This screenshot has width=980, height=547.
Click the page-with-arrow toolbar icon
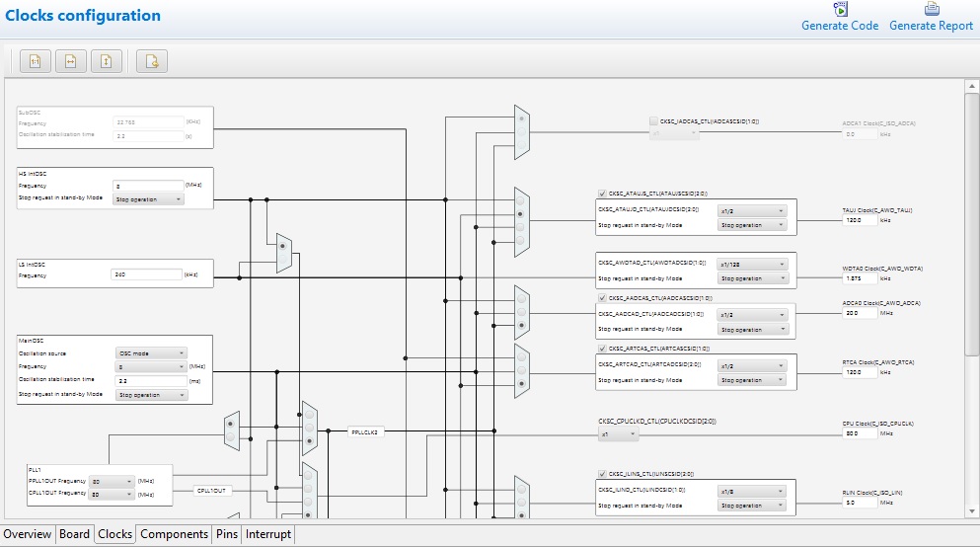coord(152,61)
